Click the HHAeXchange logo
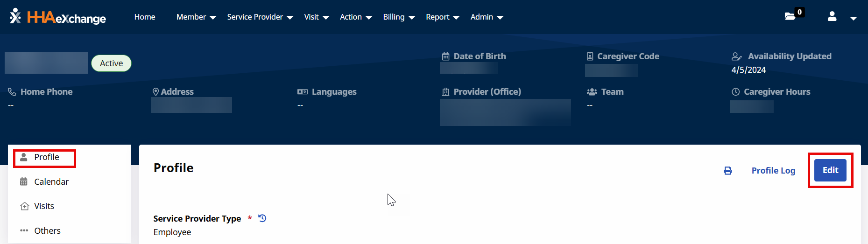Image resolution: width=868 pixels, height=244 pixels. [58, 17]
